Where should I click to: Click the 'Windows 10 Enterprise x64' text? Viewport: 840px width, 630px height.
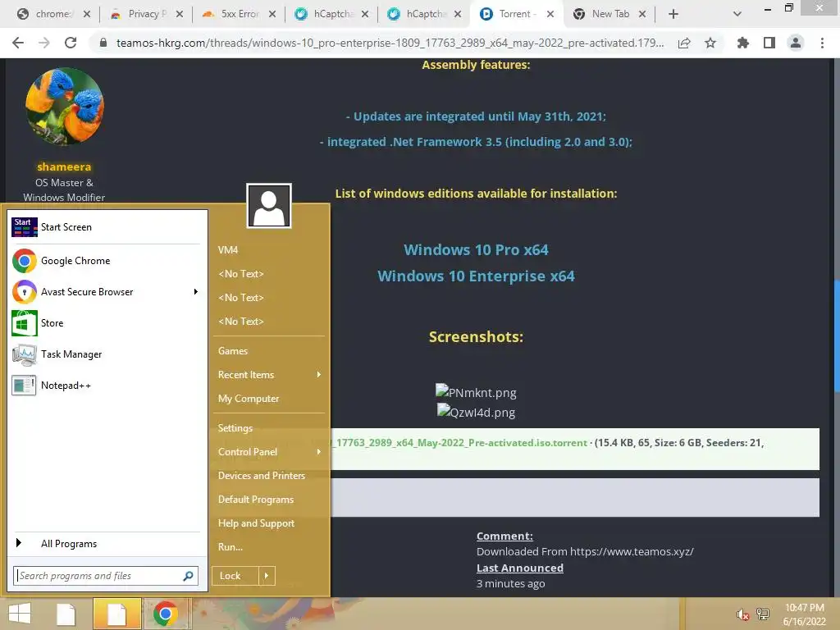click(x=476, y=276)
